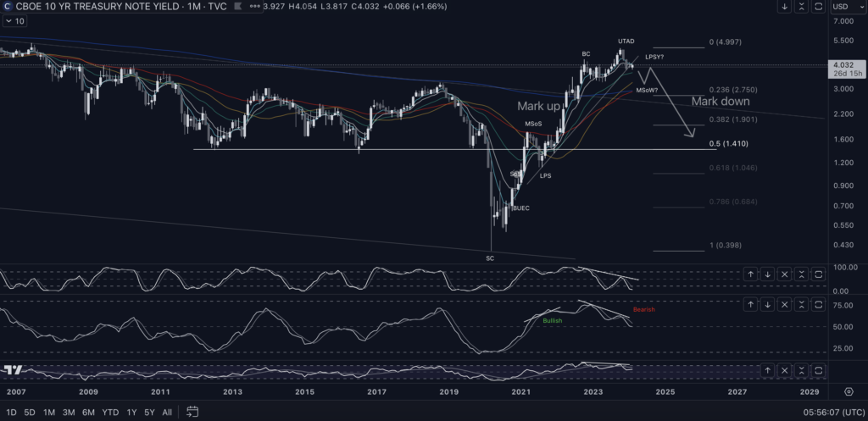Toggle maximize on the first indicator pane
This screenshot has width=868, height=421.
pyautogui.click(x=818, y=274)
